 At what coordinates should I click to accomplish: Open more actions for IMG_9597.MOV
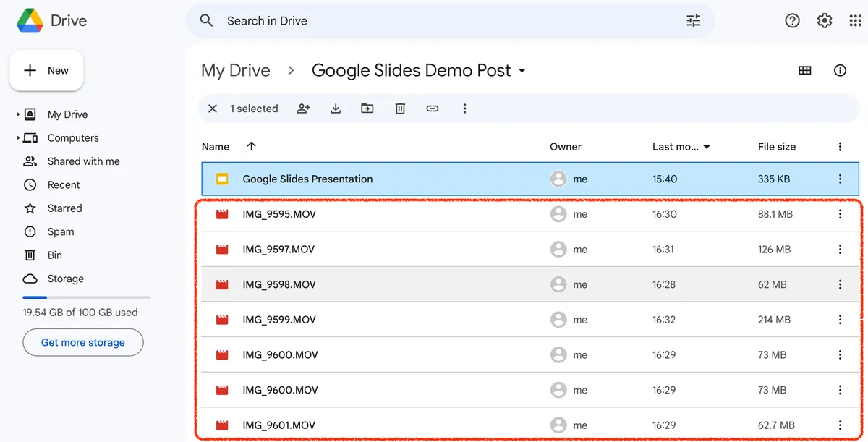(840, 250)
